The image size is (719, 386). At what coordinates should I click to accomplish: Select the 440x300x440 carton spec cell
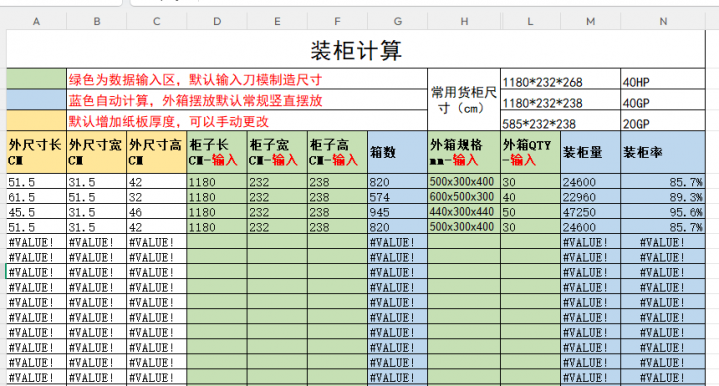pos(464,212)
